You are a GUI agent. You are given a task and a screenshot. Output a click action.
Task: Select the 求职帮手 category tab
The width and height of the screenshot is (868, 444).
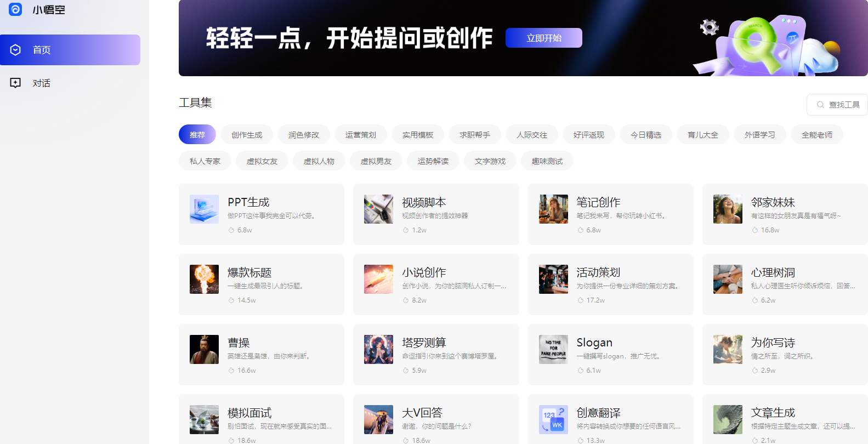point(475,135)
